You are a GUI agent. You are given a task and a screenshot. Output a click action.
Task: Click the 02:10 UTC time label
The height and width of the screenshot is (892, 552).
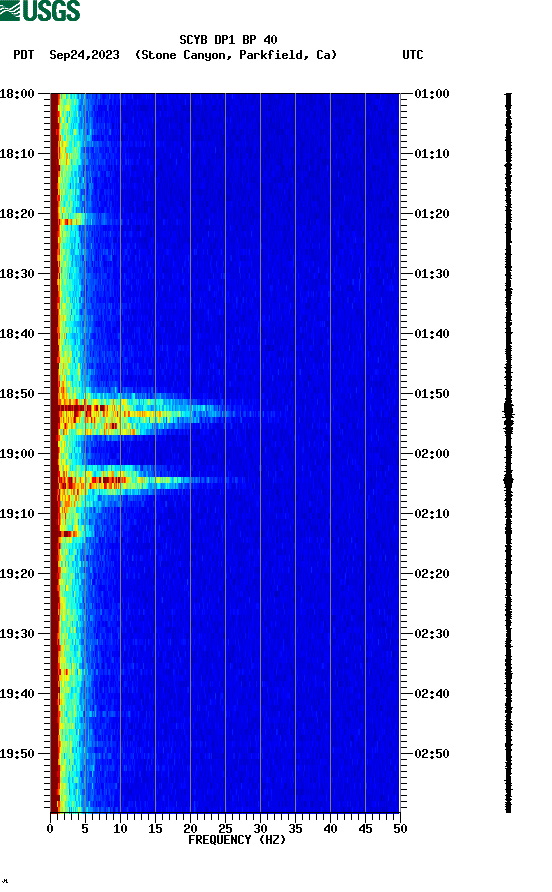point(432,514)
